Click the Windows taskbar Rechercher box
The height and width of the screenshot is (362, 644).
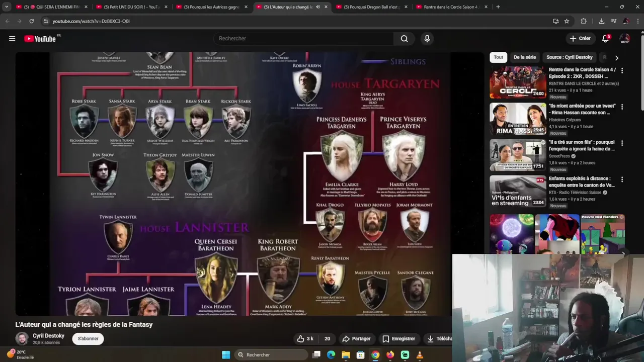(x=271, y=355)
